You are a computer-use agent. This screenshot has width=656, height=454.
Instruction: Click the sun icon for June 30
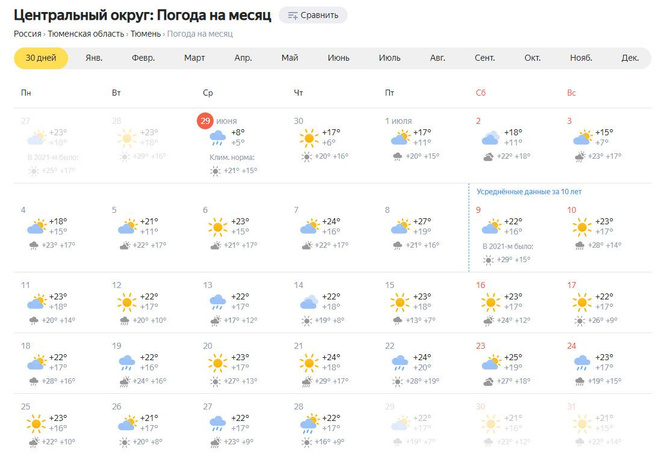click(x=308, y=138)
